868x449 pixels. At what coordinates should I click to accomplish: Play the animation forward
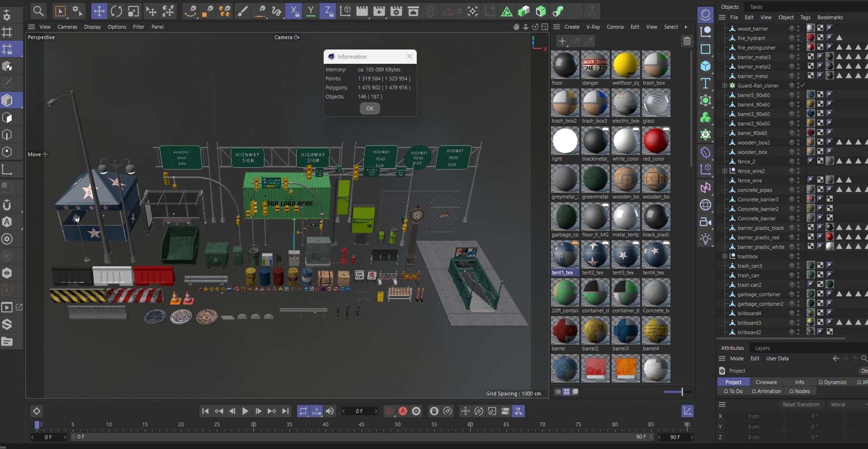(x=245, y=411)
